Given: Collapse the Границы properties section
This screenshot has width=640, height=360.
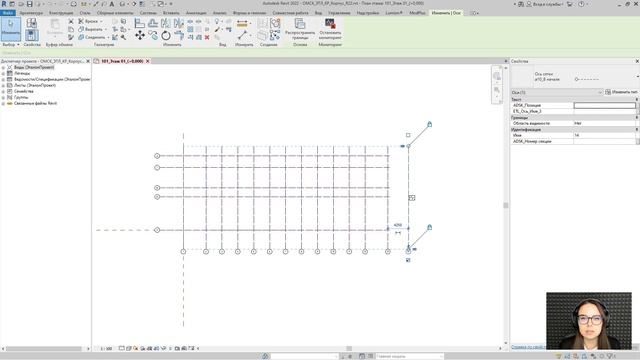Looking at the screenshot, I should [x=636, y=118].
